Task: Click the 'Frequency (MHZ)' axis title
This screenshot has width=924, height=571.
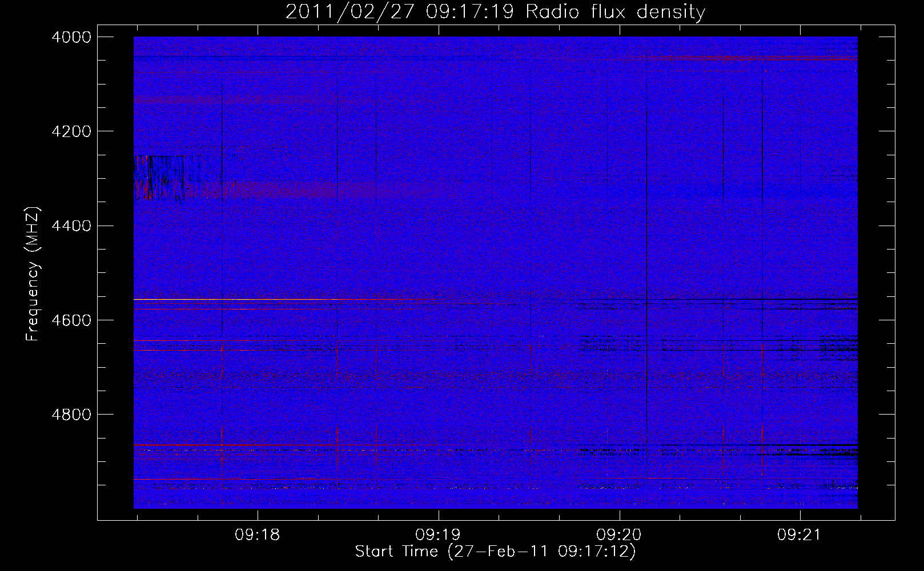Action: click(x=33, y=274)
